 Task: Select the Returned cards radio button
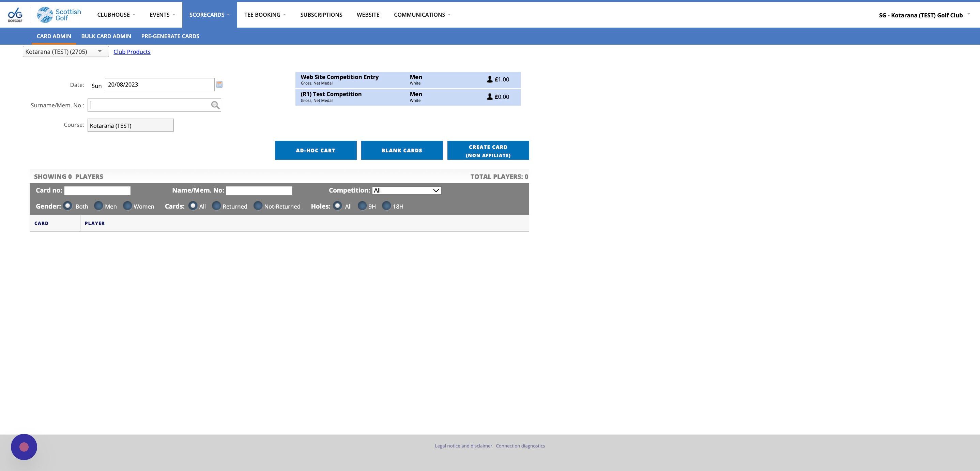point(216,206)
